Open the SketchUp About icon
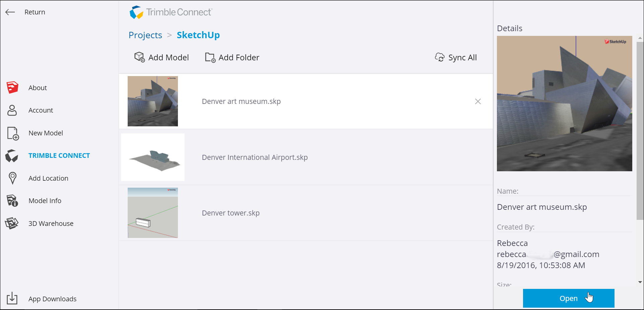This screenshot has width=644, height=310. pyautogui.click(x=12, y=87)
